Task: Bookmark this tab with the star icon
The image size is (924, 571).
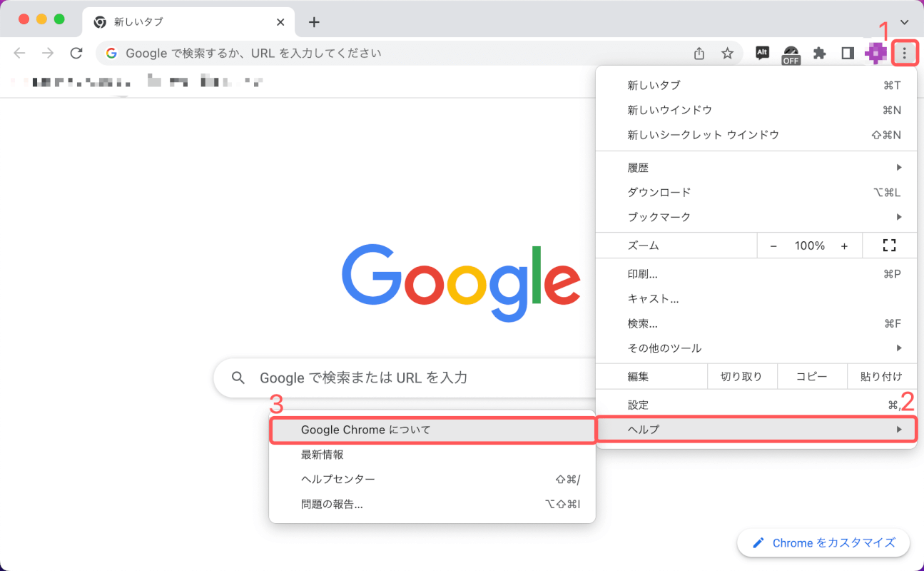Action: 727,53
